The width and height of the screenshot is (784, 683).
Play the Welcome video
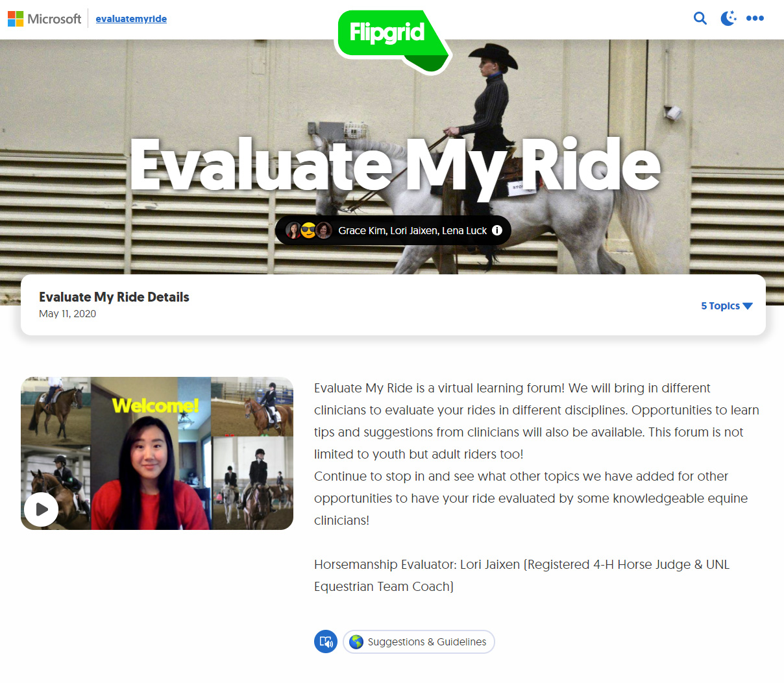(41, 509)
